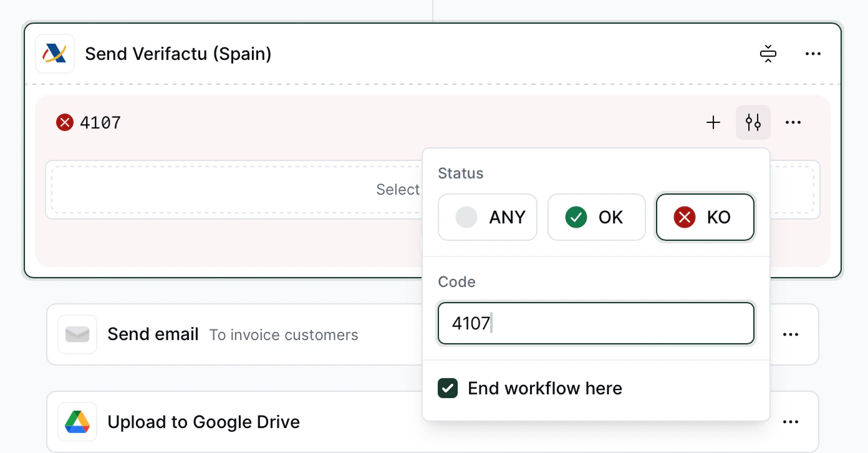Viewport: 868px width, 453px height.
Task: Select the OK status option
Action: pyautogui.click(x=597, y=217)
